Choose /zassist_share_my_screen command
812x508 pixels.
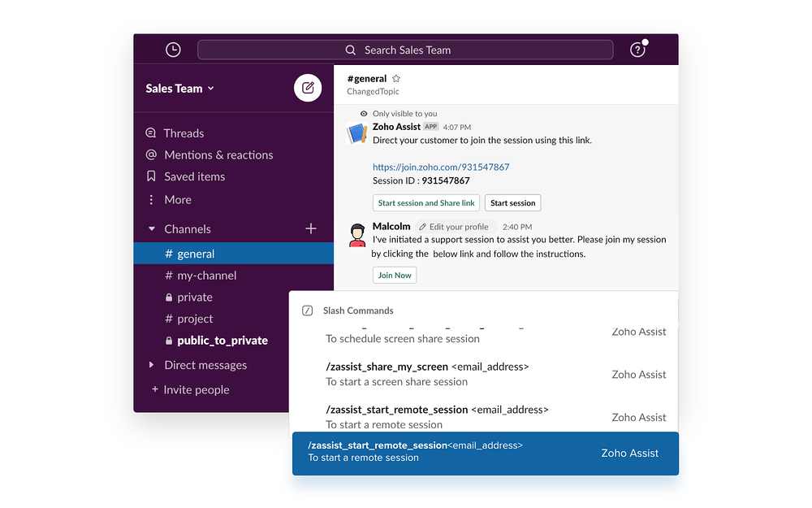(484, 374)
